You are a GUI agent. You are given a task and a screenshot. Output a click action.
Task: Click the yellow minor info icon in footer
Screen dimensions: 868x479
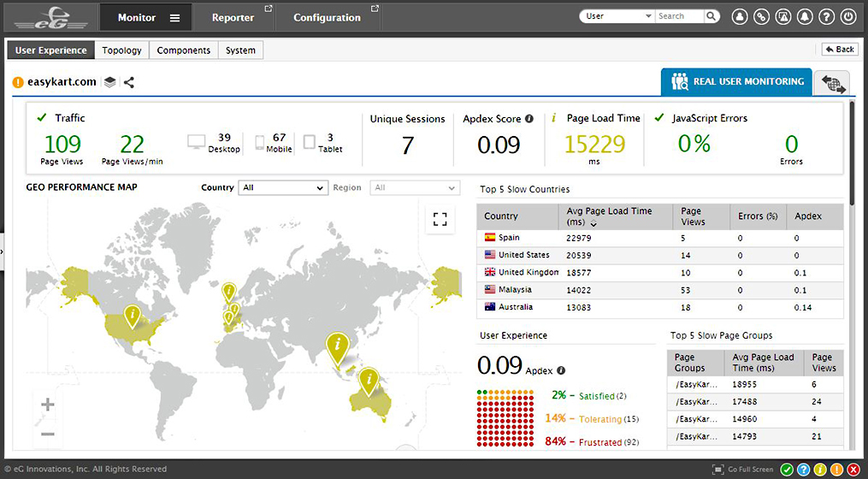click(x=820, y=470)
